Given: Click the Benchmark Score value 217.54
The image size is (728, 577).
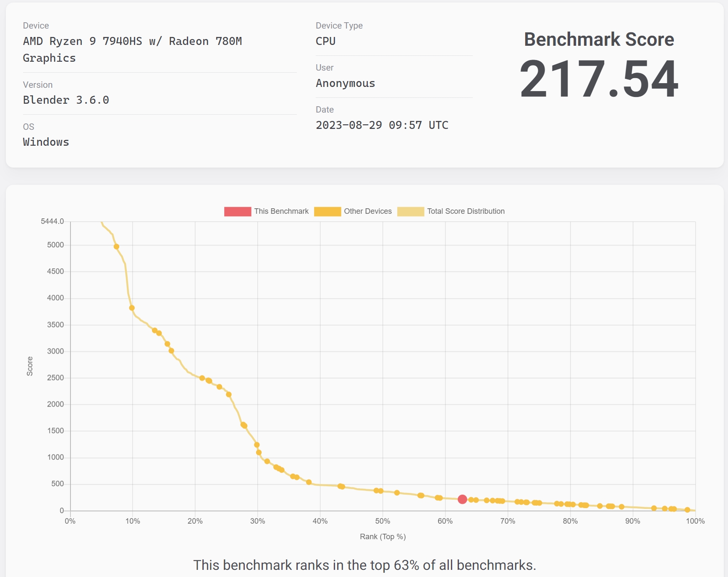Looking at the screenshot, I should [x=599, y=79].
